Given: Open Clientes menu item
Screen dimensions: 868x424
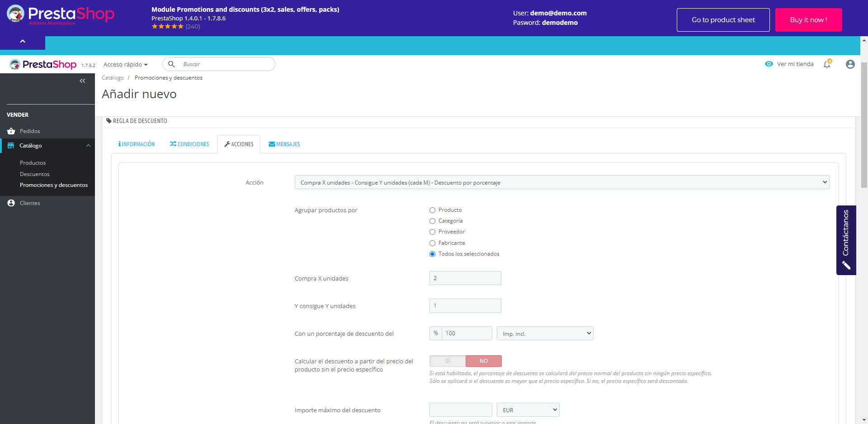Looking at the screenshot, I should pos(30,203).
